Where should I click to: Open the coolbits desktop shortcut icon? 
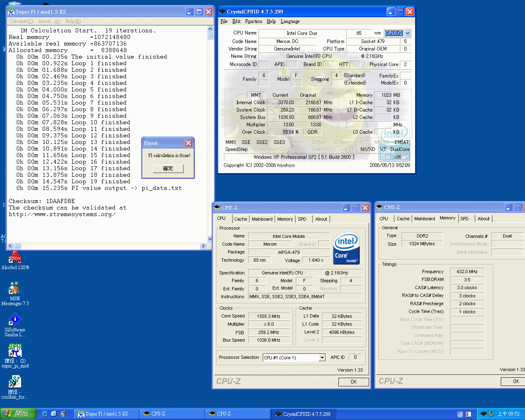(15, 382)
